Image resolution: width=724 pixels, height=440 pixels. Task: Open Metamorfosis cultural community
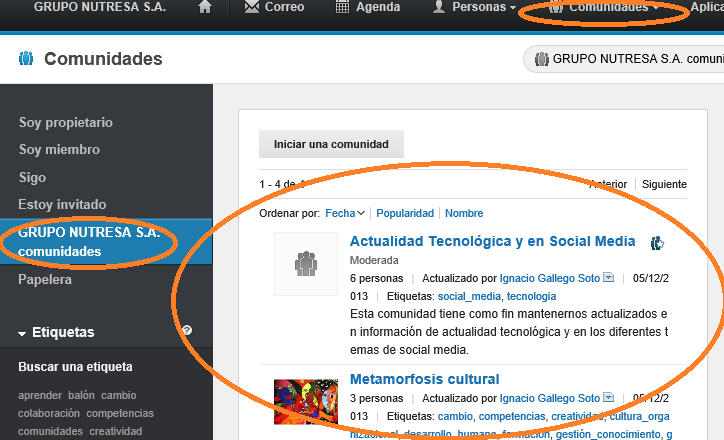[x=424, y=380]
